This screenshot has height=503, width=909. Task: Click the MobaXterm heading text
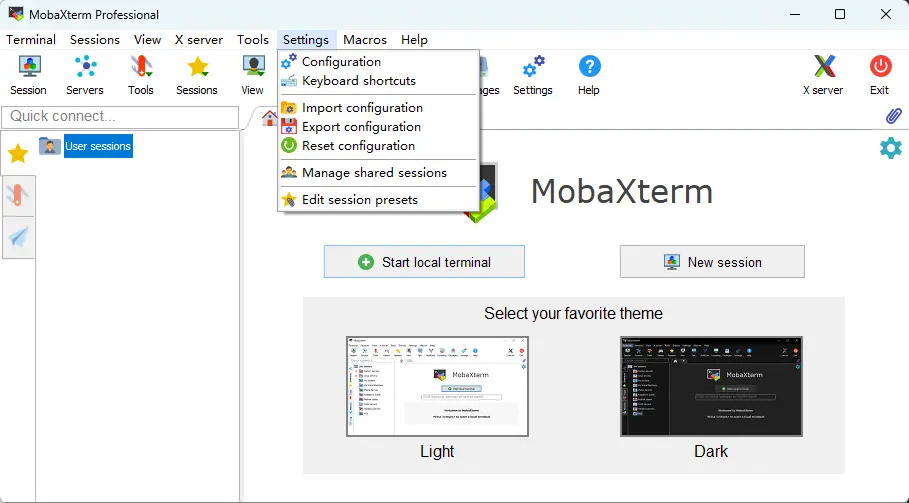[621, 191]
